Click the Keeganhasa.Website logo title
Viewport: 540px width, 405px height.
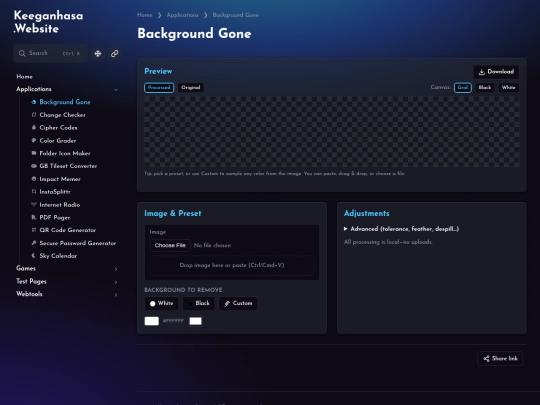click(x=48, y=22)
